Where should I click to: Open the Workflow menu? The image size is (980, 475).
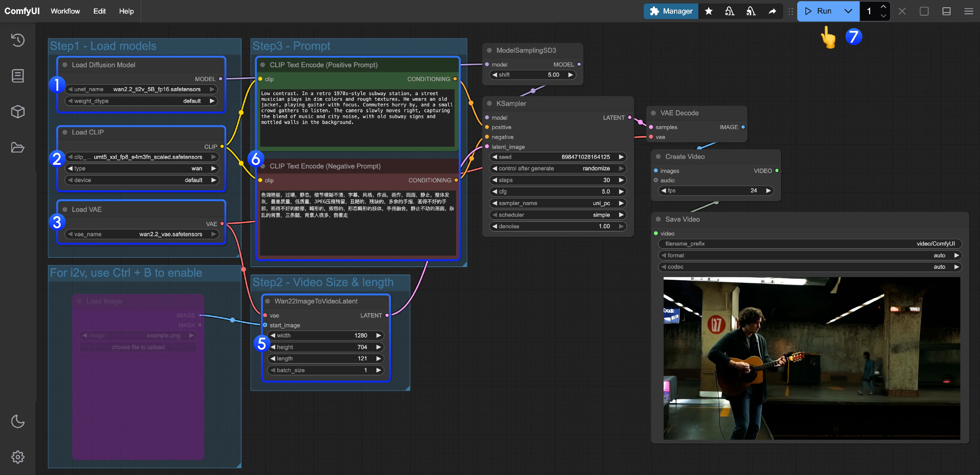point(65,11)
